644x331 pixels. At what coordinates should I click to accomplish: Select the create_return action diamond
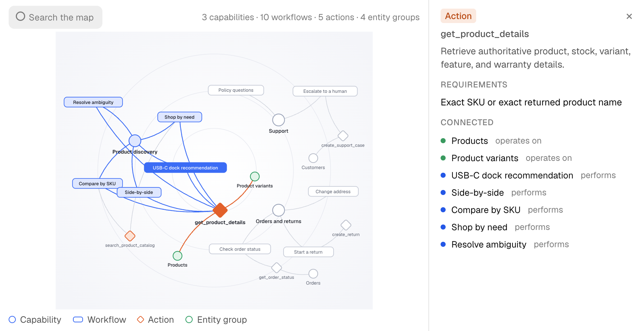(346, 225)
